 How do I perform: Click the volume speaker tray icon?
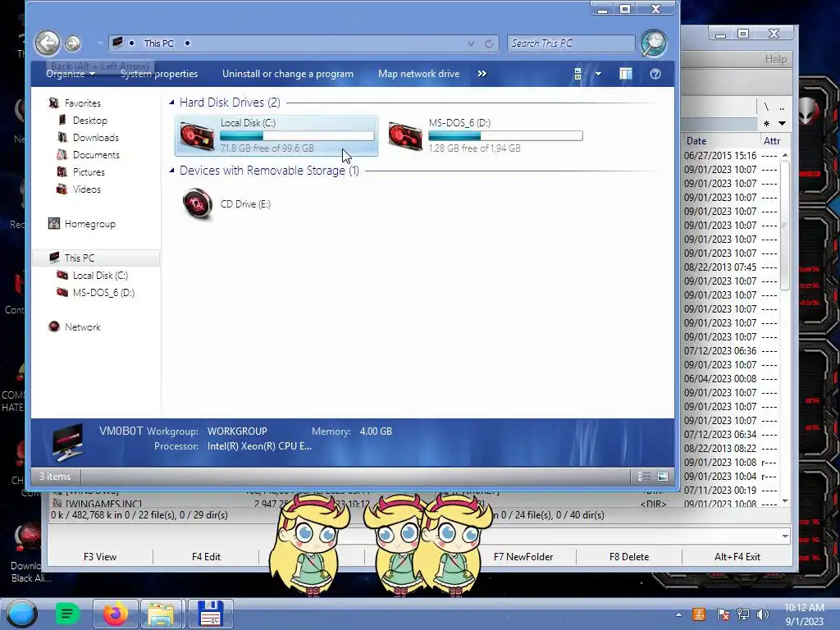(763, 614)
